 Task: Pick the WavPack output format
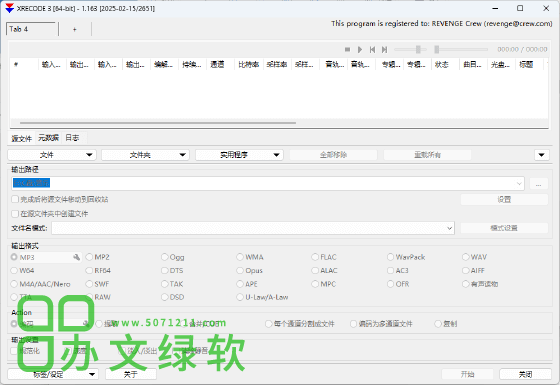406,257
